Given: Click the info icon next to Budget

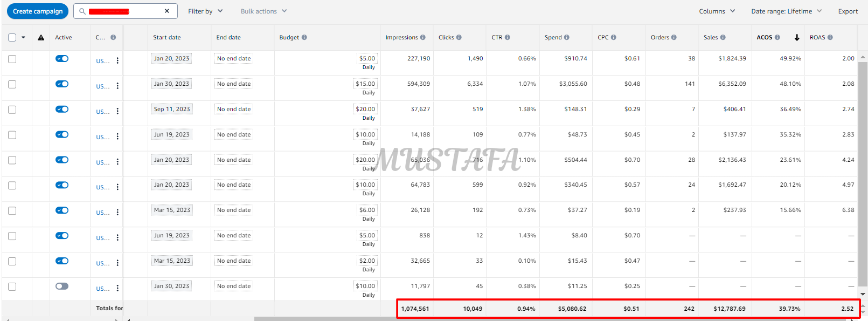Looking at the screenshot, I should [304, 38].
